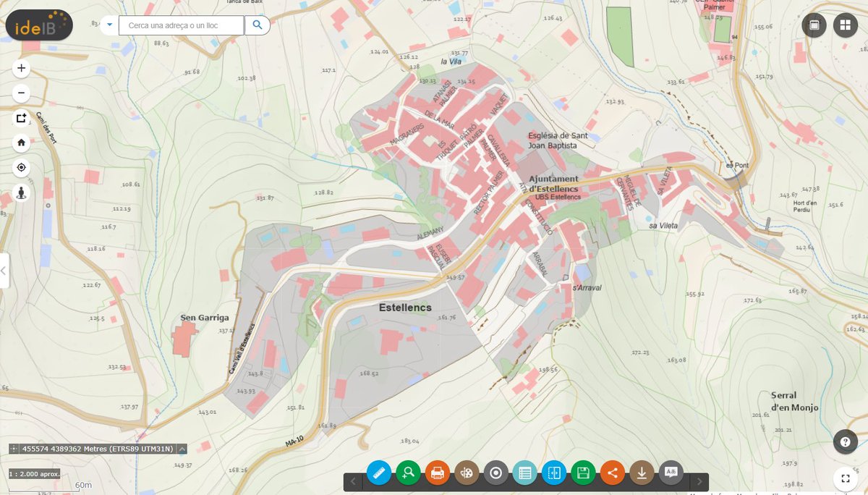868x495 pixels.
Task: Switch map to fullscreen mode
Action: point(845,478)
